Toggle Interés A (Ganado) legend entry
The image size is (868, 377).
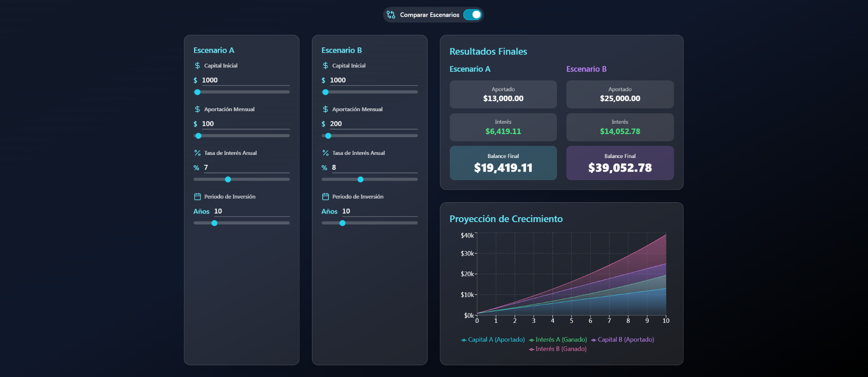point(558,340)
